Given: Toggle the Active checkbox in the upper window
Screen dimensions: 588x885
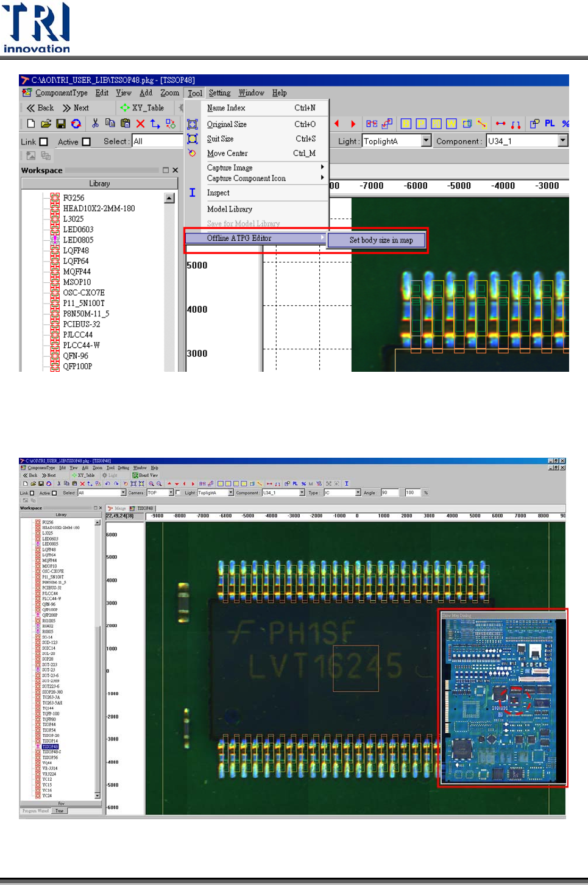Looking at the screenshot, I should 87,142.
